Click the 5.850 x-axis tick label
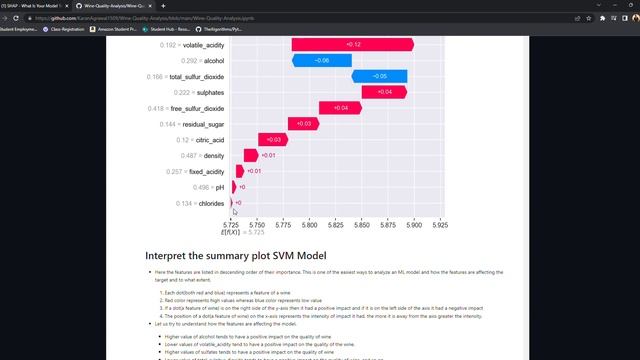Viewport: 640px width, 360px height. (x=362, y=225)
